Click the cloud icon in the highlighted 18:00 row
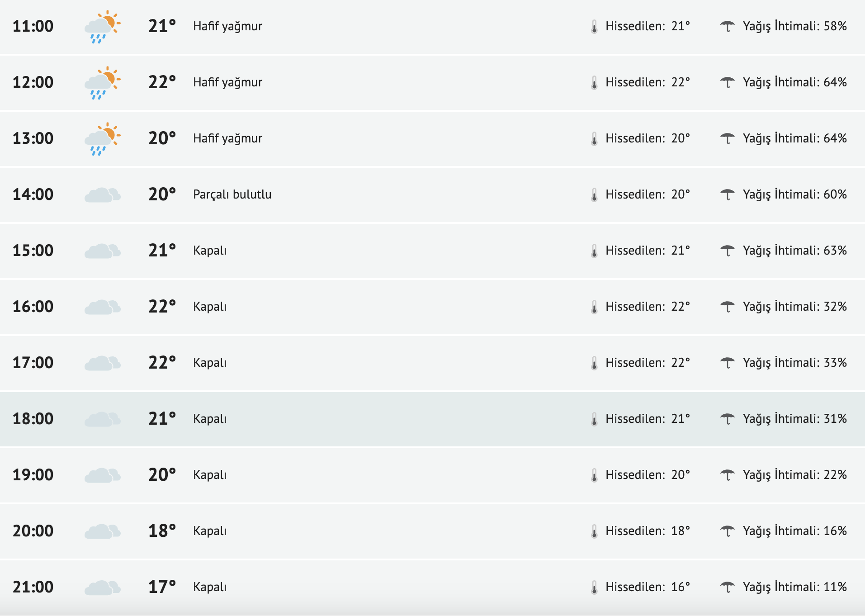The height and width of the screenshot is (616, 865). coord(102,419)
